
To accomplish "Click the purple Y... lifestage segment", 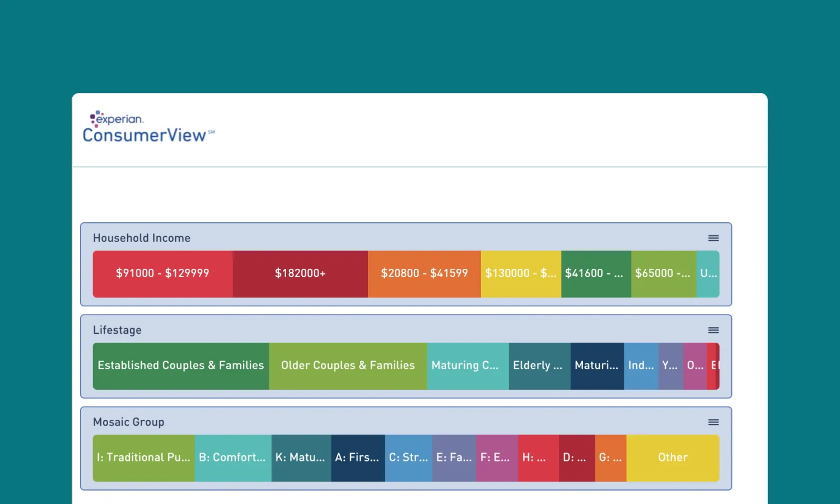I will (671, 366).
